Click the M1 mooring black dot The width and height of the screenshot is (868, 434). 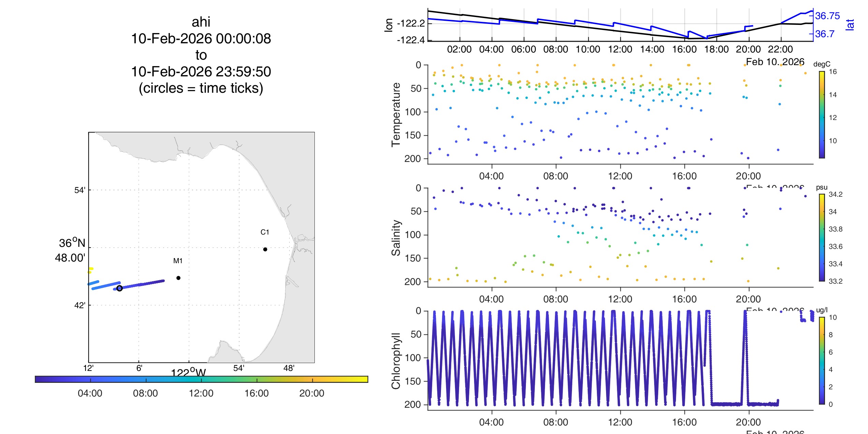178,278
